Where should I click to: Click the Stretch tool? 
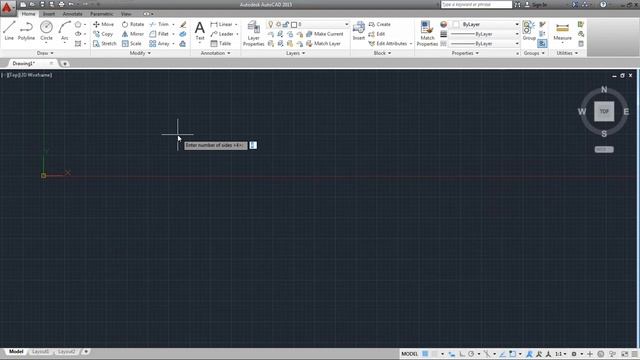click(x=104, y=43)
